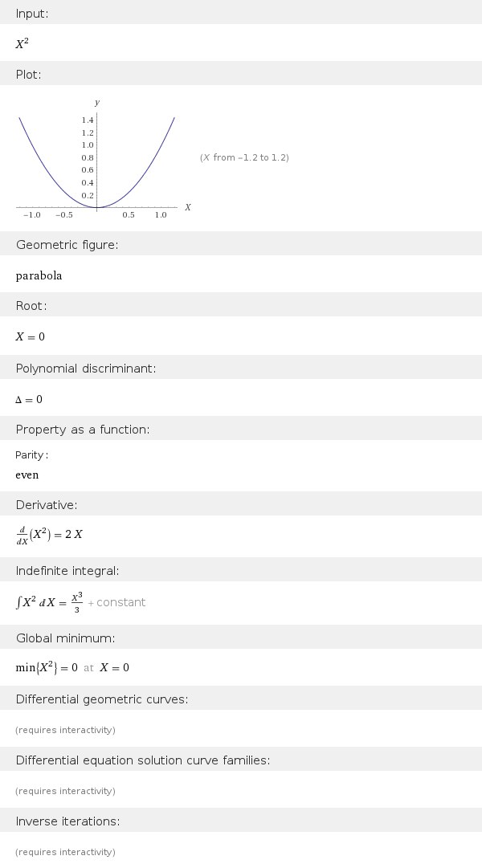Select the Δ = 0 discriminant result
Screen dimensions: 482x868
click(x=29, y=399)
